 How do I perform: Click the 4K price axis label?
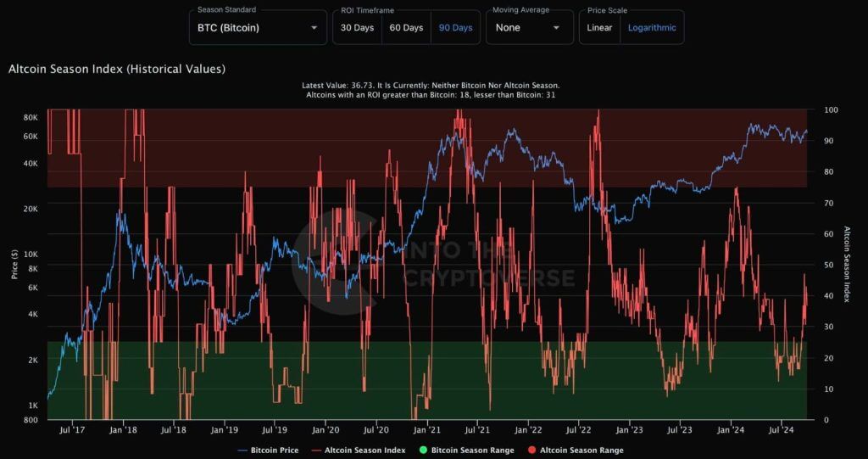[33, 314]
